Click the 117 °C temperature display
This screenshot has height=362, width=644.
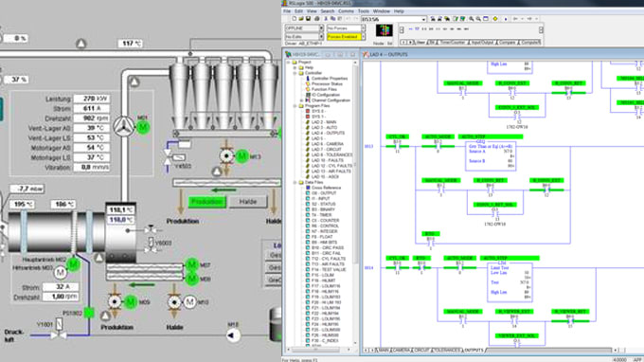(x=130, y=44)
